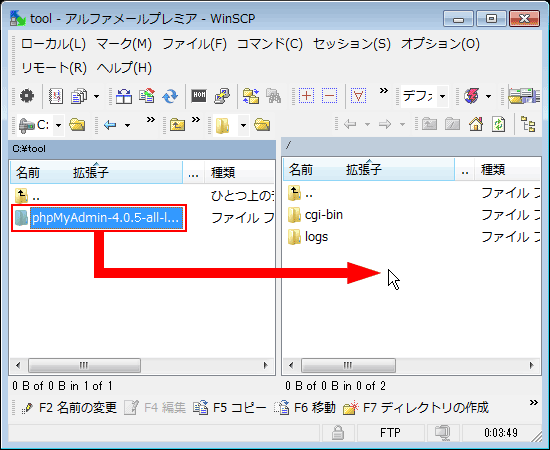The width and height of the screenshot is (550, 450).
Task: Go back in local panel with blue arrow
Action: click(110, 125)
